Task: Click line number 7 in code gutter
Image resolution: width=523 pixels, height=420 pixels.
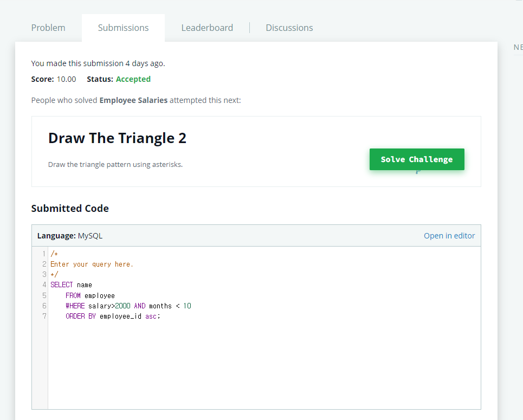Action: 44,316
